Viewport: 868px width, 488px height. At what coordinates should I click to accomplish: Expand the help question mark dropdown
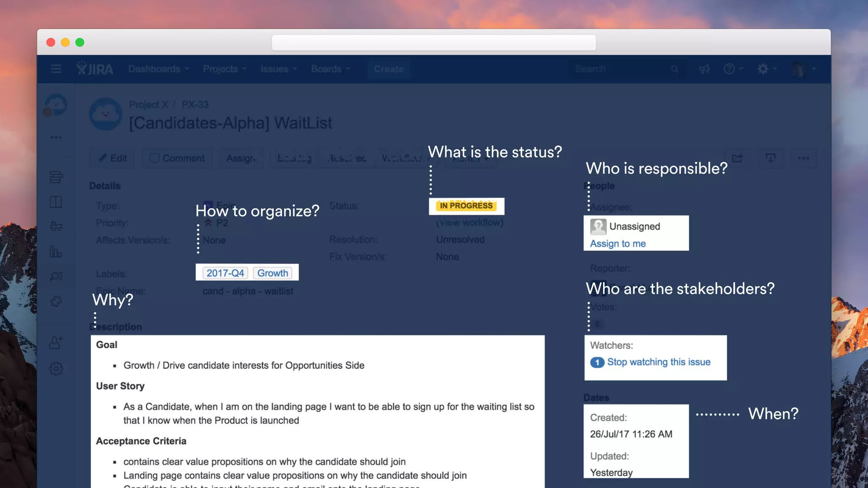pos(733,69)
